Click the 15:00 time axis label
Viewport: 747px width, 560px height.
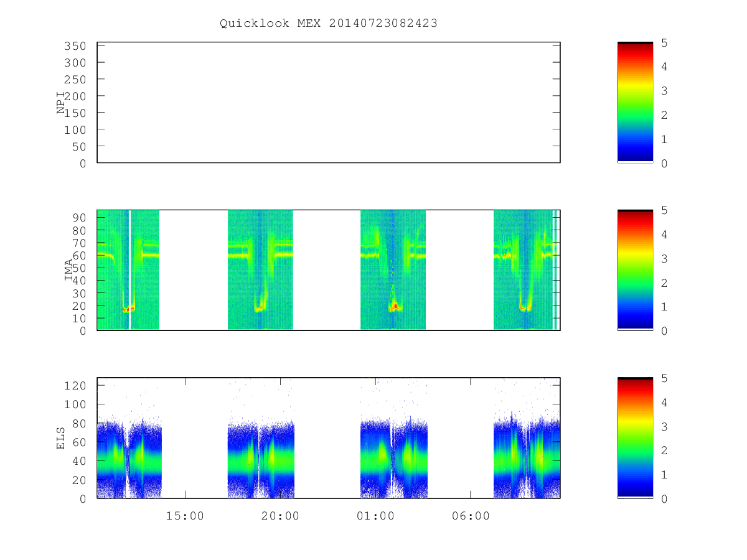pos(185,516)
